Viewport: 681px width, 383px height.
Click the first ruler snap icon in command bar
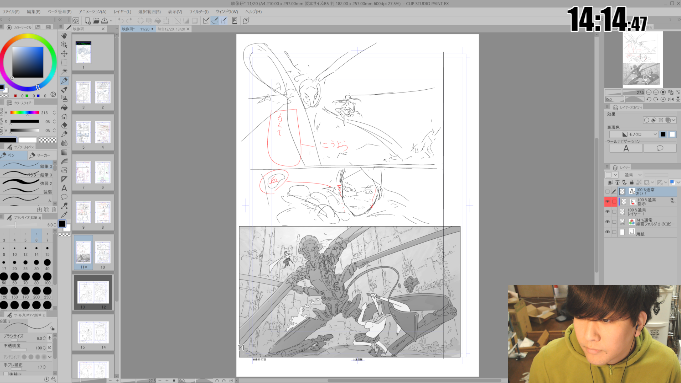(x=206, y=20)
